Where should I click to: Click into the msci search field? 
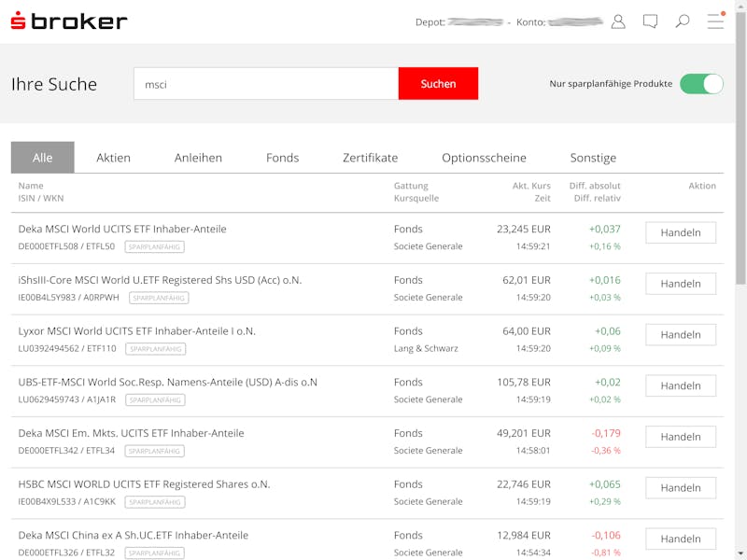(x=266, y=84)
